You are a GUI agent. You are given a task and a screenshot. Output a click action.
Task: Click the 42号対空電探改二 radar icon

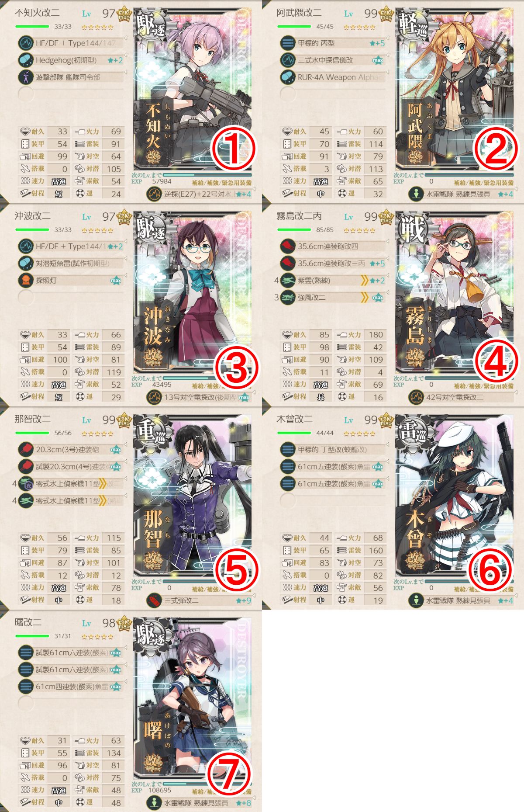pos(416,397)
